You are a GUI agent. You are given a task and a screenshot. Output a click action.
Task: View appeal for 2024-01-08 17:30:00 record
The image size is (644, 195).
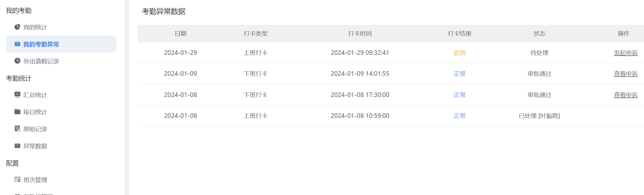pyautogui.click(x=626, y=95)
